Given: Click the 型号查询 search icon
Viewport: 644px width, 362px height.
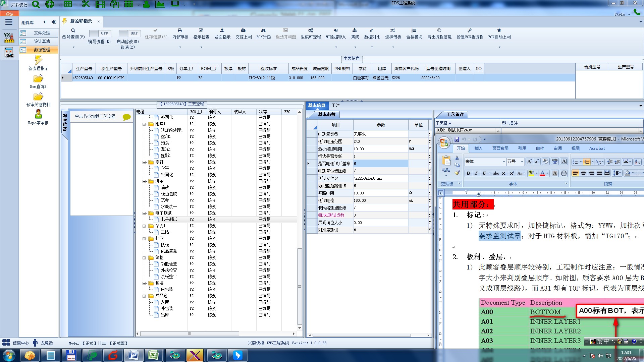Looking at the screenshot, I should click(x=73, y=31).
